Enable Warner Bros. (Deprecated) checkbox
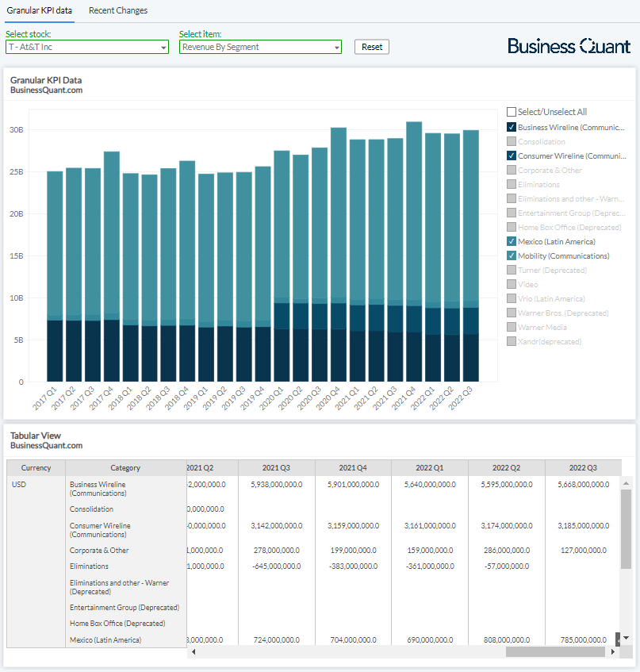 pos(511,313)
